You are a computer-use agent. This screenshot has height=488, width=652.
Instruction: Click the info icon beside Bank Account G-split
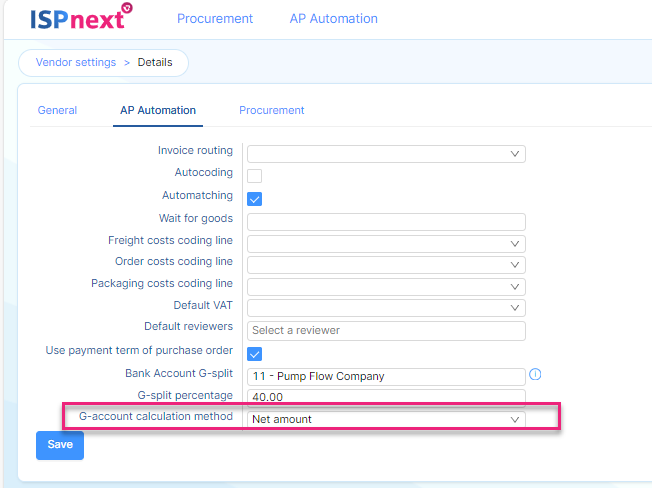tap(535, 375)
